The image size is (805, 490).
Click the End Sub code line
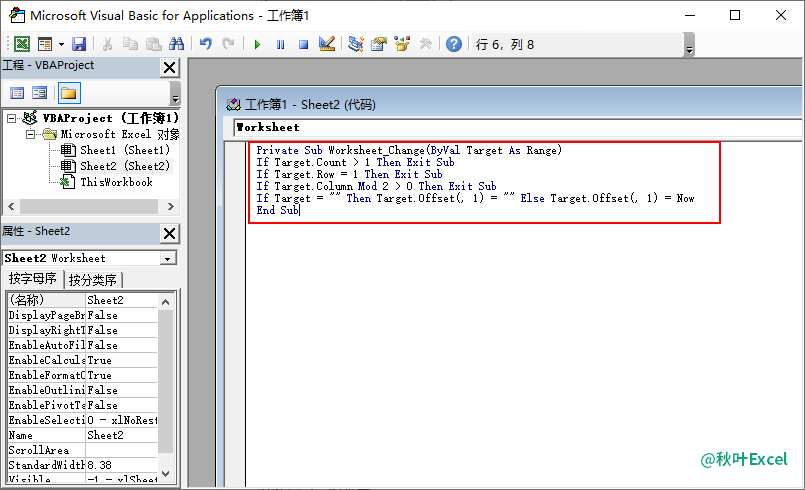[277, 210]
